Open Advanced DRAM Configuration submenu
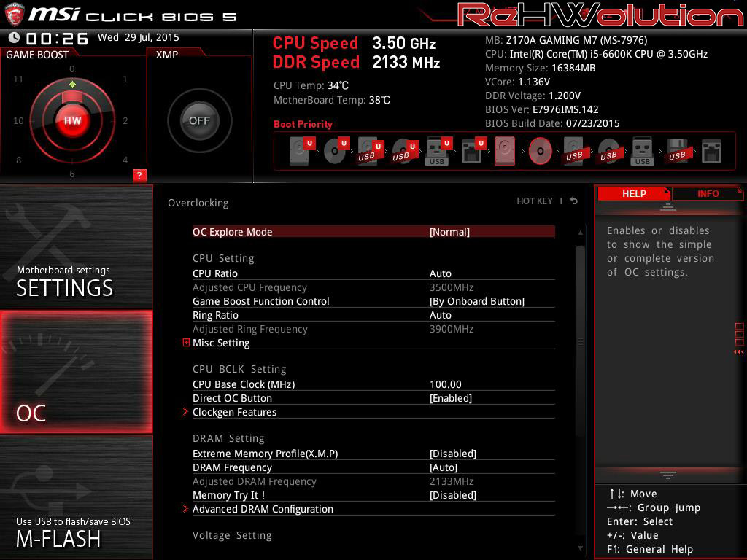Image resolution: width=747 pixels, height=560 pixels. [263, 509]
